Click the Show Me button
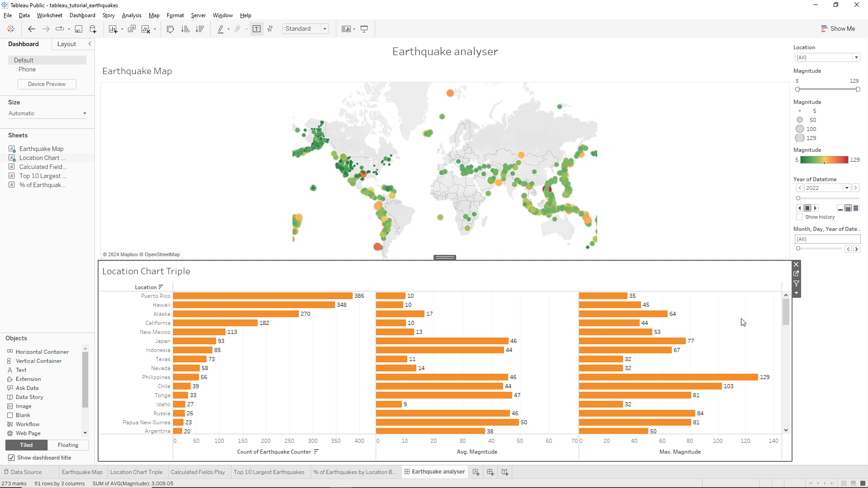The image size is (868, 488). (x=838, y=28)
